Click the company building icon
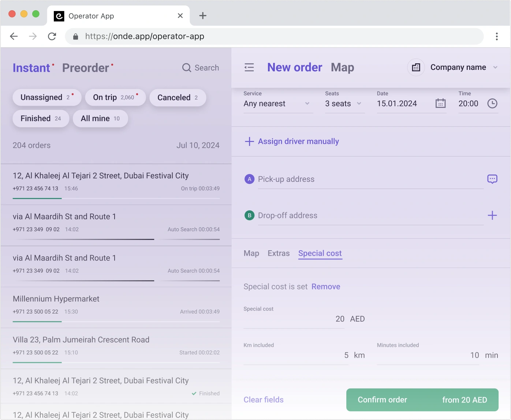 (x=416, y=67)
